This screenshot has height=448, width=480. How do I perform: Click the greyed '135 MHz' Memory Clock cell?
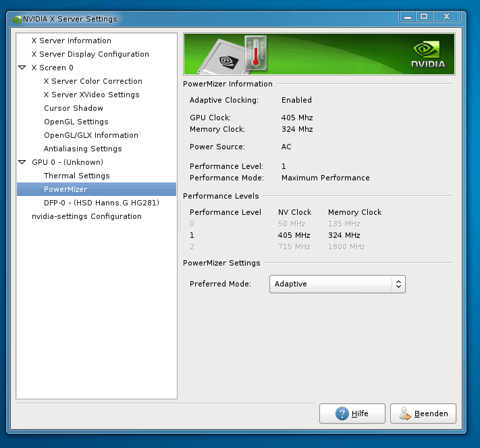(344, 224)
